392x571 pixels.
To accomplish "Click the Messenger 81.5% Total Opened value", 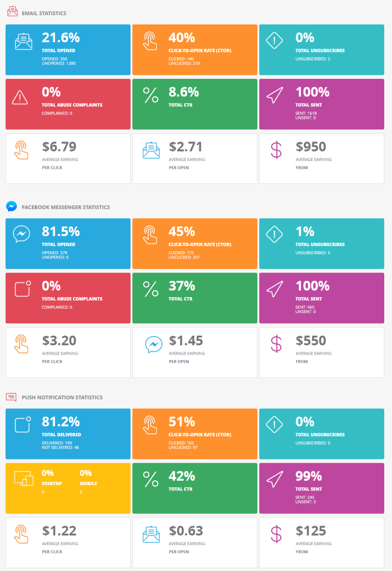I will pyautogui.click(x=61, y=232).
